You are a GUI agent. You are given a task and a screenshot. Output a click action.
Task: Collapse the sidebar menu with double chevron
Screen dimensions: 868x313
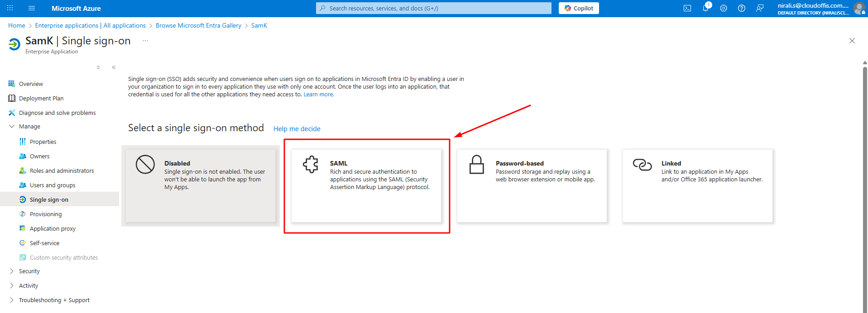tap(114, 67)
